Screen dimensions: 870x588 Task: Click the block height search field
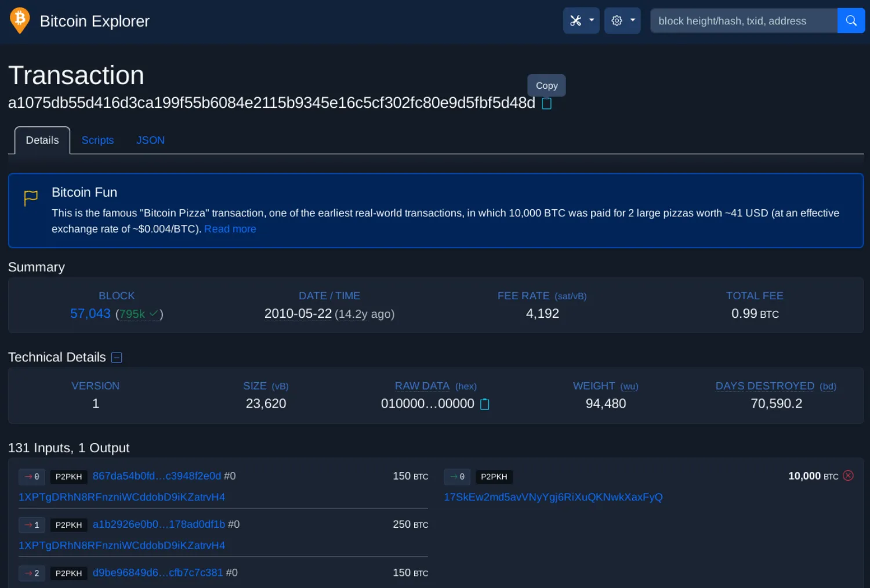[x=742, y=20]
